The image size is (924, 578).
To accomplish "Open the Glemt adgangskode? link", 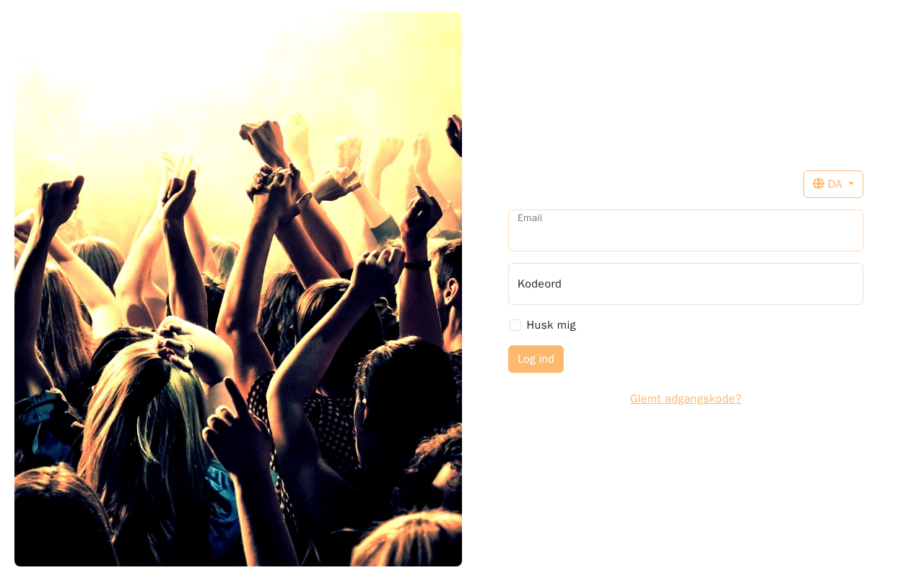I will pyautogui.click(x=686, y=399).
